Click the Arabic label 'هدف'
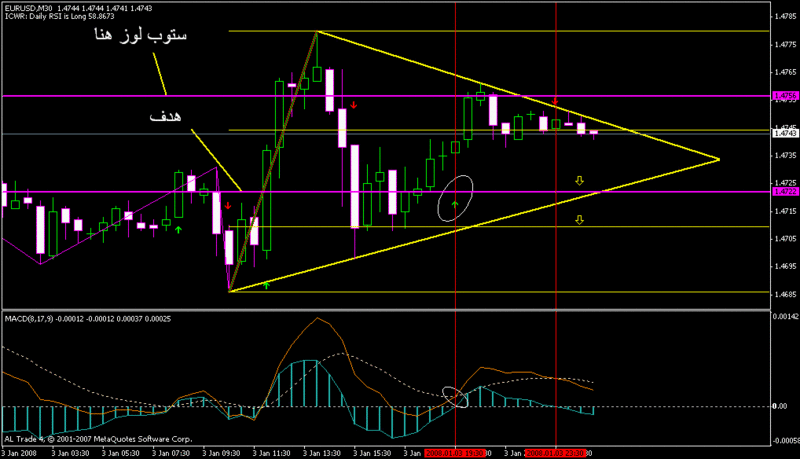800x459 pixels. click(x=165, y=116)
